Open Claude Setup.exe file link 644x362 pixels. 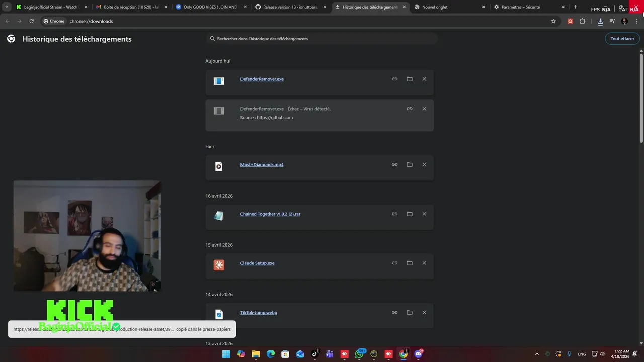point(257,263)
